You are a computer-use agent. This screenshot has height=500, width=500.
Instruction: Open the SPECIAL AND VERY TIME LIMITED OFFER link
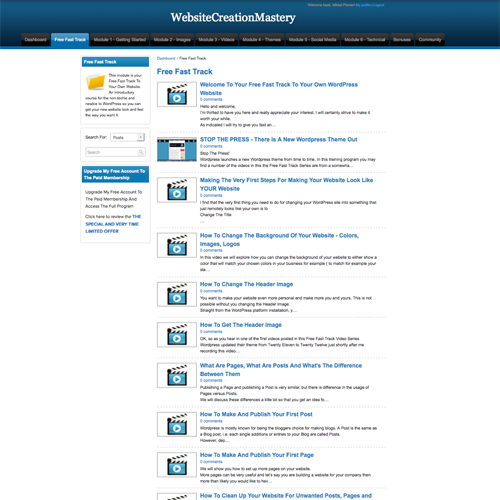point(113,224)
